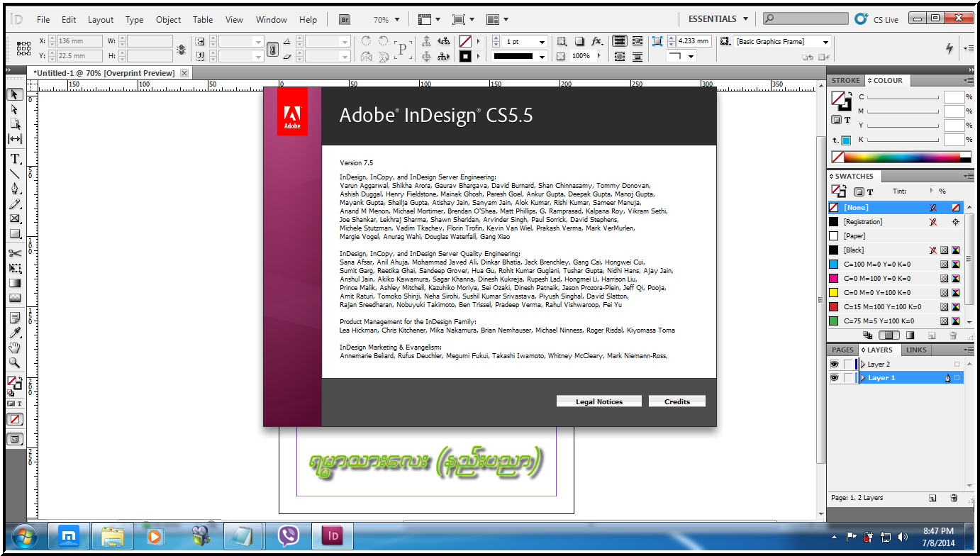This screenshot has width=980, height=556.
Task: Click the Quick Apply lightning button
Action: pyautogui.click(x=950, y=48)
